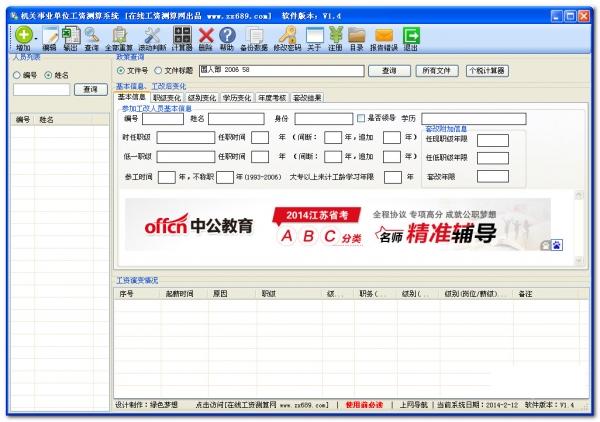
Task: Click the green 退出 (Exit) icon
Action: (x=411, y=35)
